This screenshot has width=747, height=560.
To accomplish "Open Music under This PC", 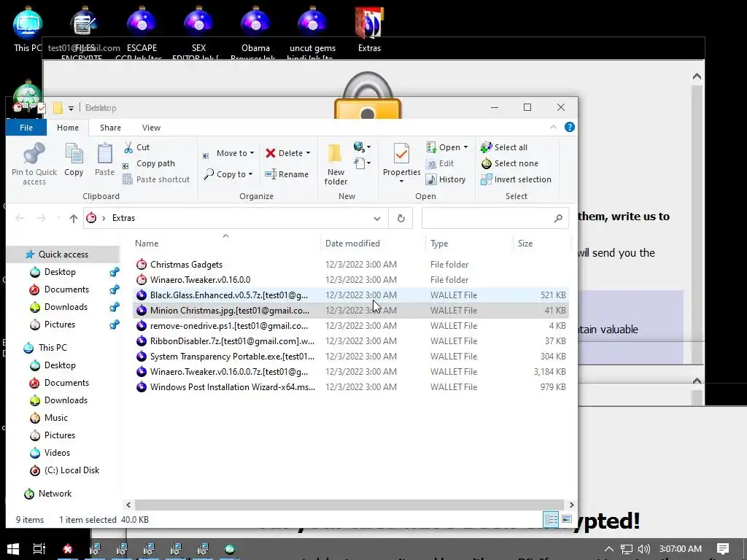I will (x=55, y=418).
